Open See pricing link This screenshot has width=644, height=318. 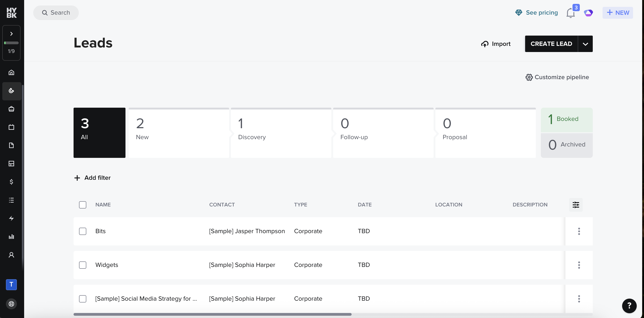click(537, 13)
